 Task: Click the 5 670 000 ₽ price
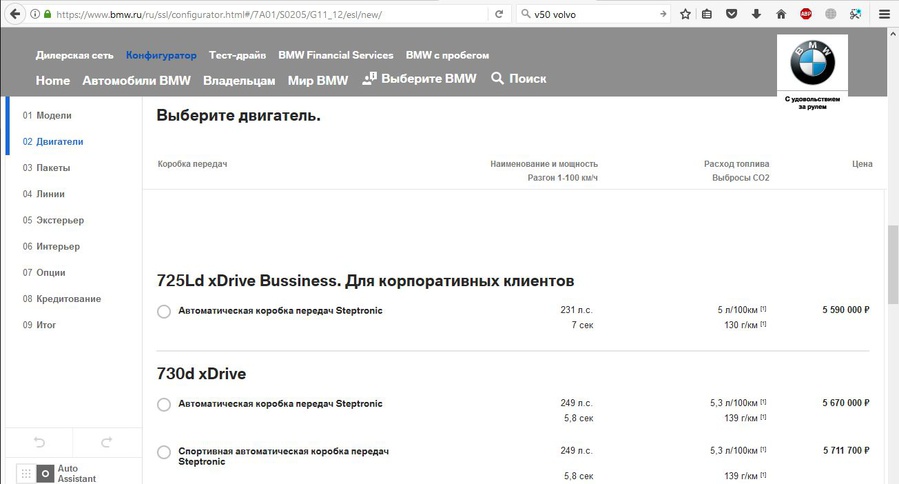pyautogui.click(x=846, y=403)
